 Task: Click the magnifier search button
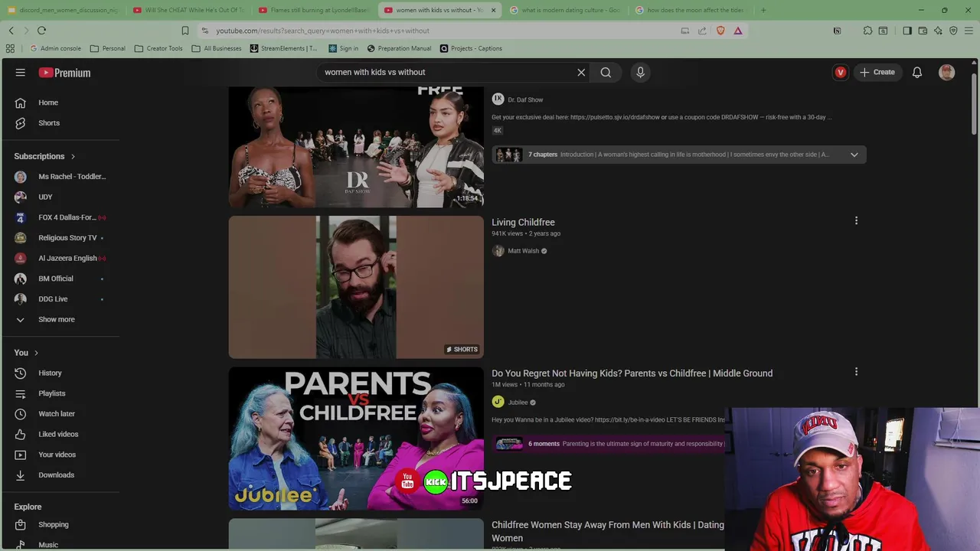point(606,72)
